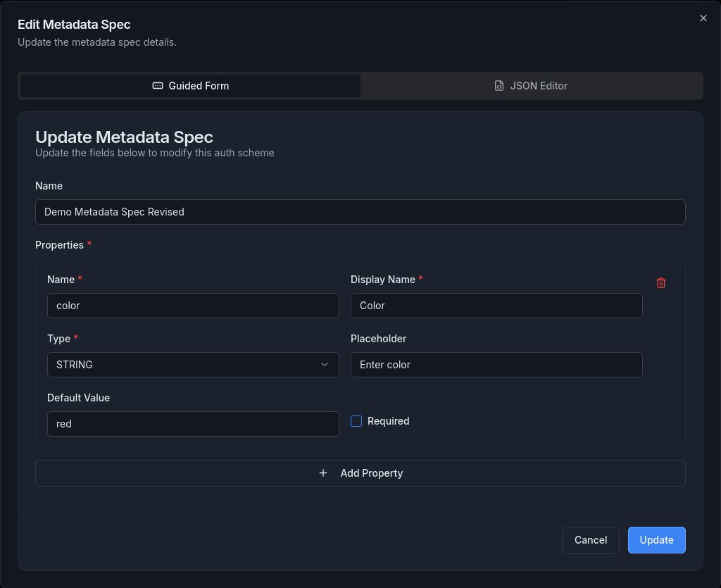Image resolution: width=721 pixels, height=588 pixels.
Task: Focus the spec Name field
Action: (x=360, y=212)
